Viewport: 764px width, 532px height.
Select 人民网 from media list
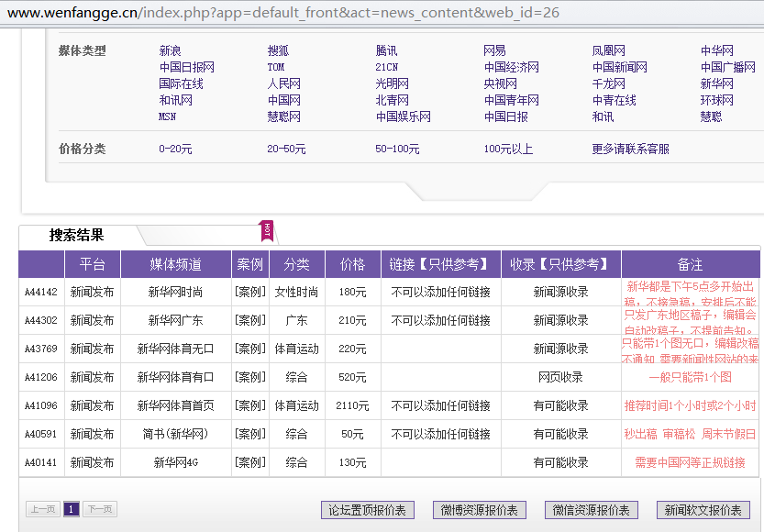click(283, 84)
